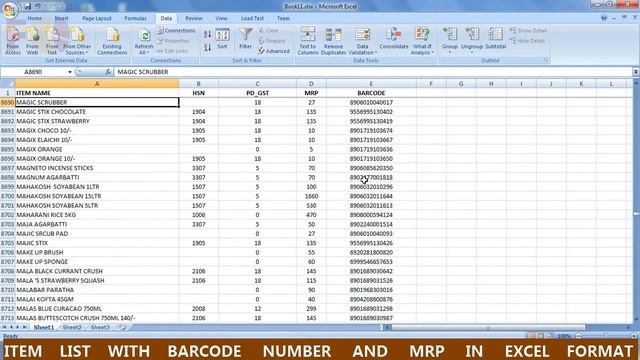Select column E header
The width and height of the screenshot is (640, 360).
(x=371, y=84)
